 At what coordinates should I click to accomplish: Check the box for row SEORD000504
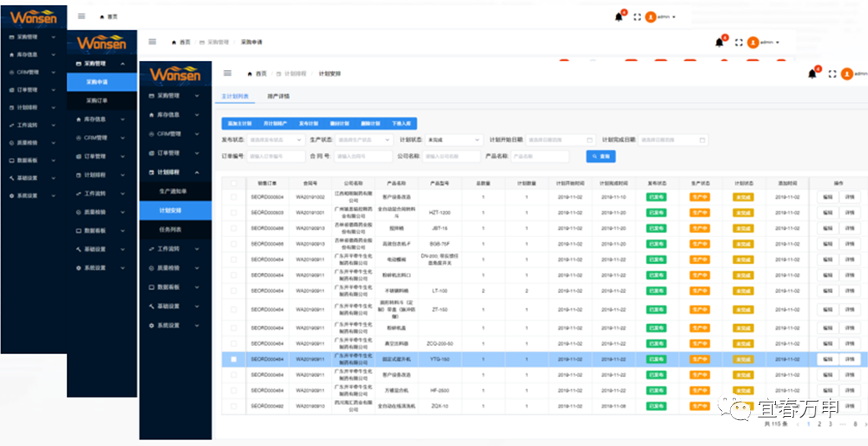coord(234,197)
